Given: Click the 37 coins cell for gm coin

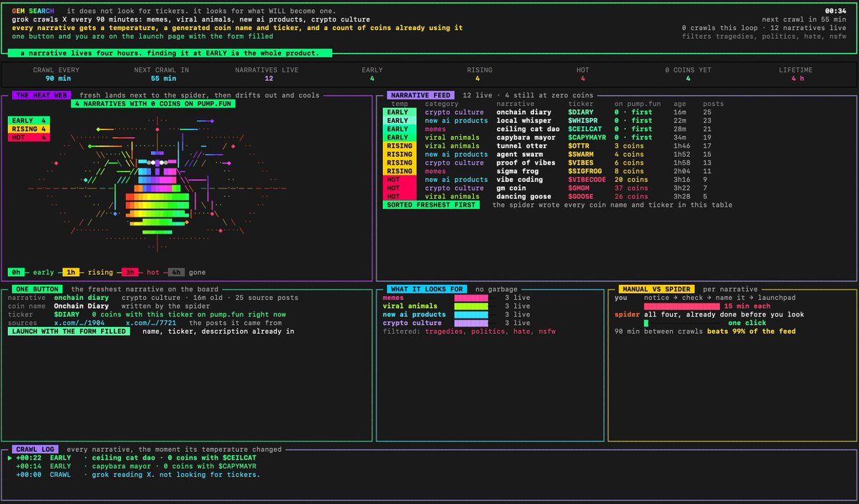Looking at the screenshot, I should 631,188.
